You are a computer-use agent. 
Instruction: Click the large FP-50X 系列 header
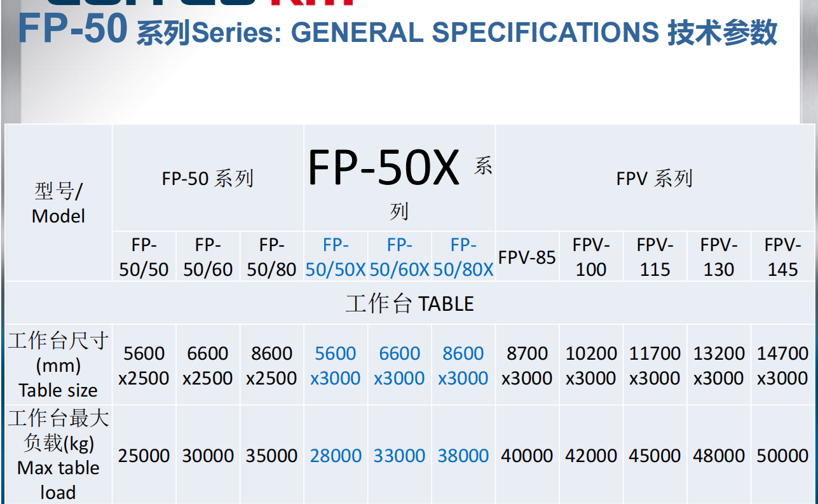[399, 179]
